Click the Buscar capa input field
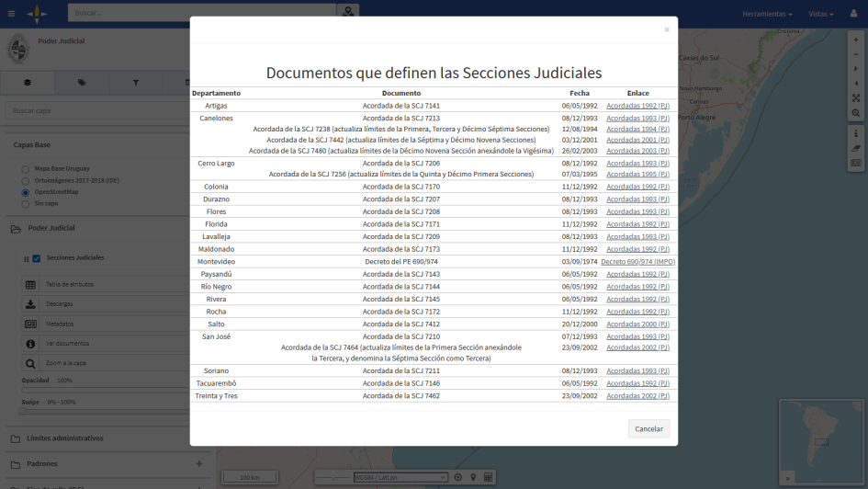Image resolution: width=868 pixels, height=489 pixels. pyautogui.click(x=98, y=110)
